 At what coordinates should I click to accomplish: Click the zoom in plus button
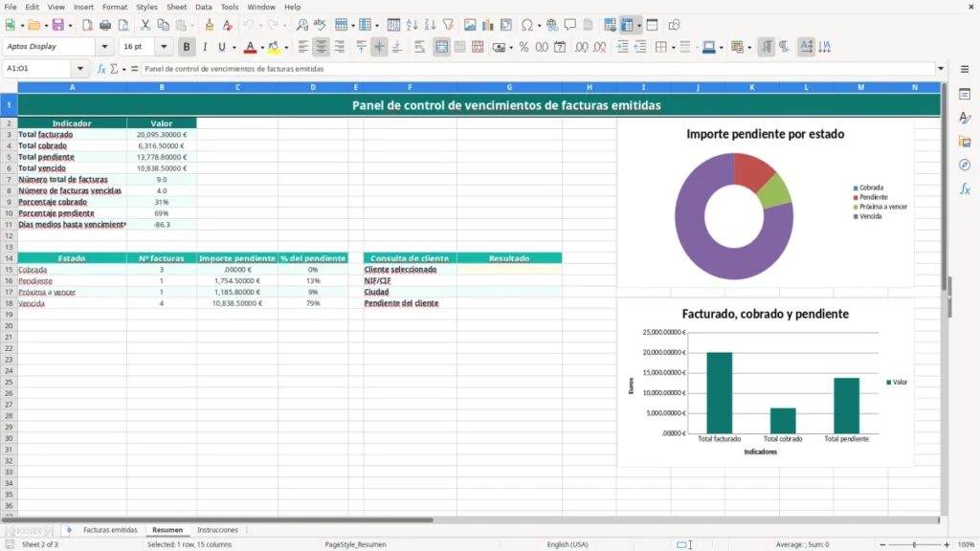[x=947, y=544]
